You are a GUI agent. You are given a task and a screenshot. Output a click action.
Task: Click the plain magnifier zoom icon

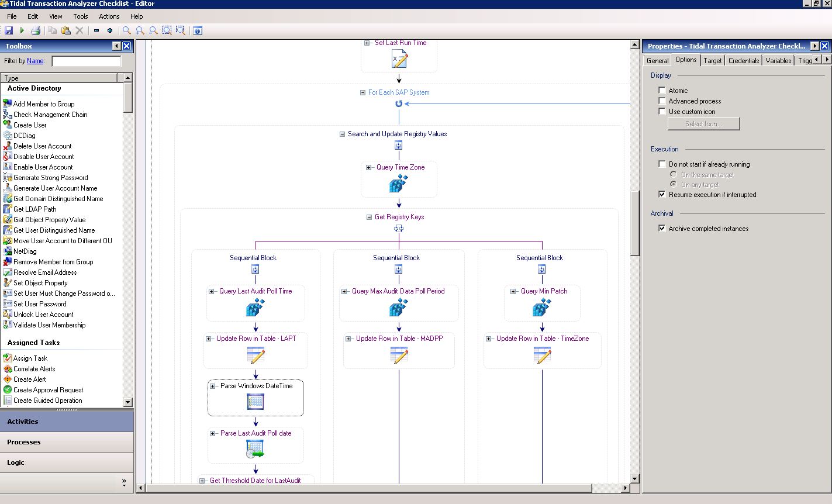pos(126,30)
